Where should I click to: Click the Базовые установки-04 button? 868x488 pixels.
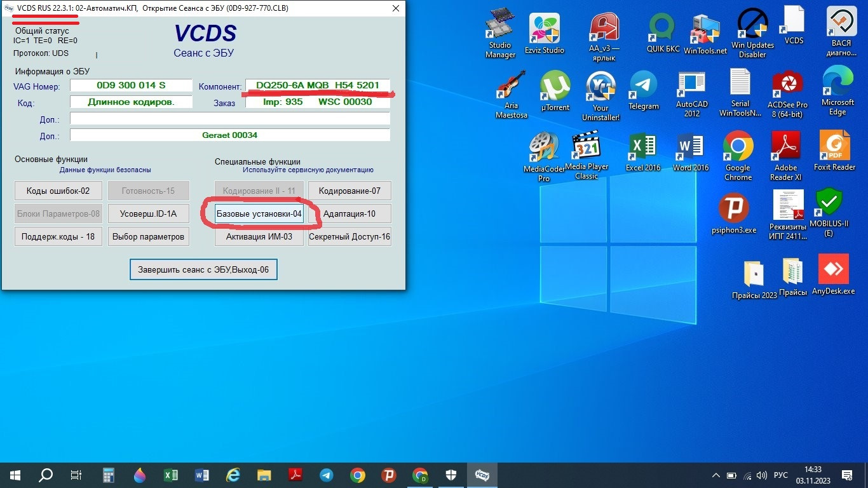tap(259, 213)
